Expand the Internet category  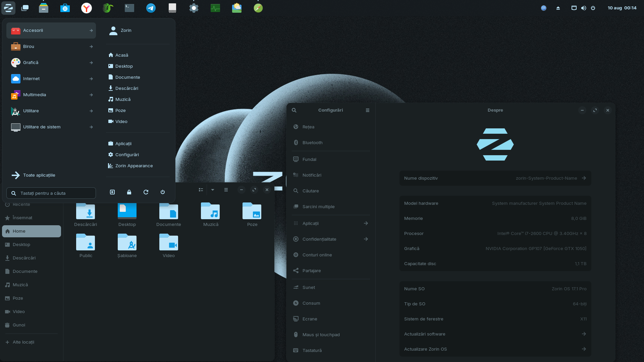51,79
